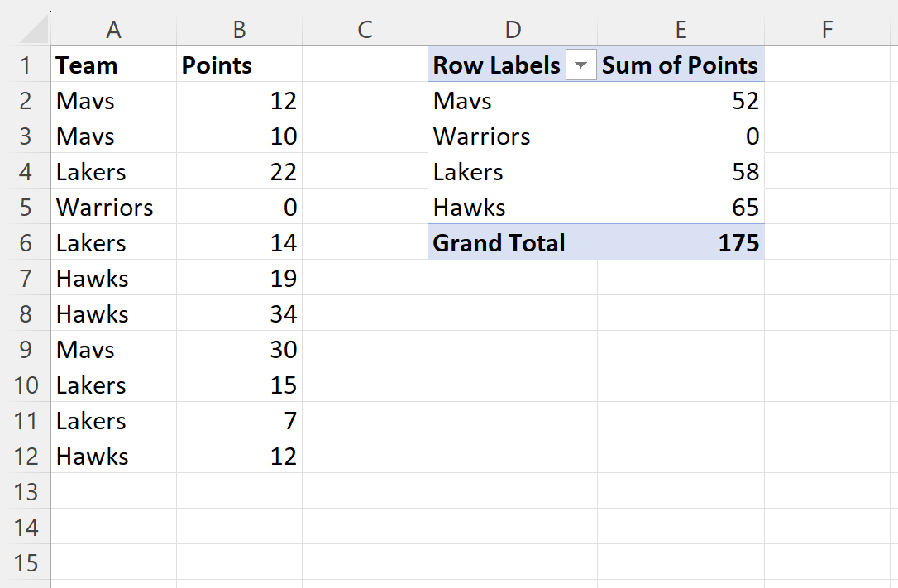The width and height of the screenshot is (898, 588).
Task: Click the Mavs pivot row label
Action: (x=513, y=101)
